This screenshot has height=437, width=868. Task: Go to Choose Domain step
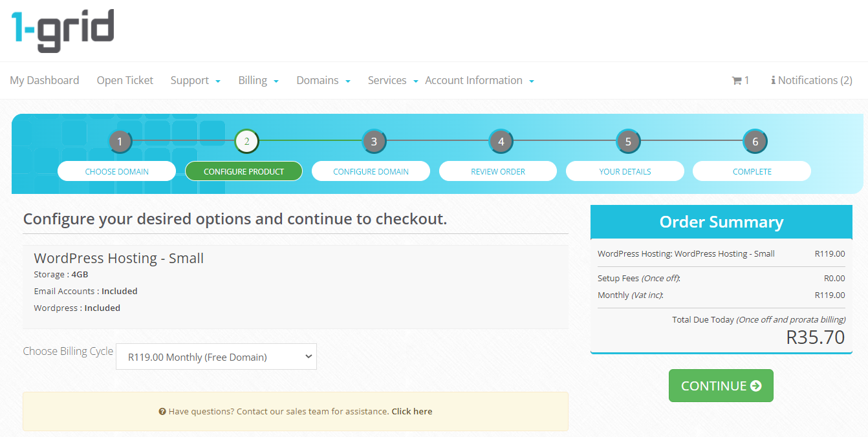coord(116,171)
